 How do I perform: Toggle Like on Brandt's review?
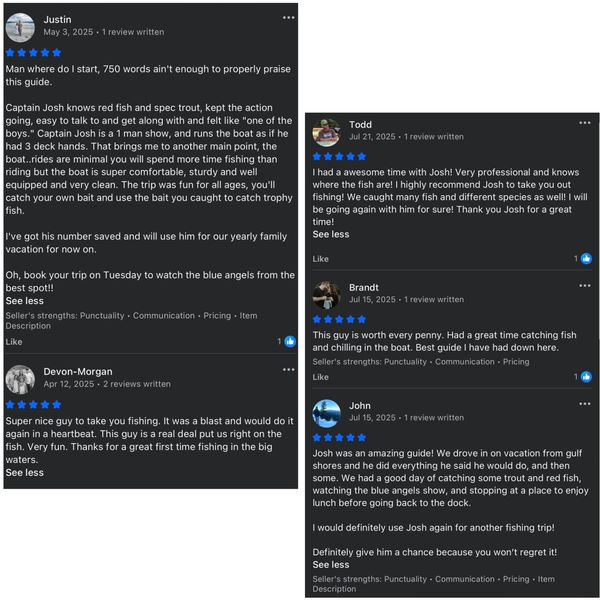[320, 377]
